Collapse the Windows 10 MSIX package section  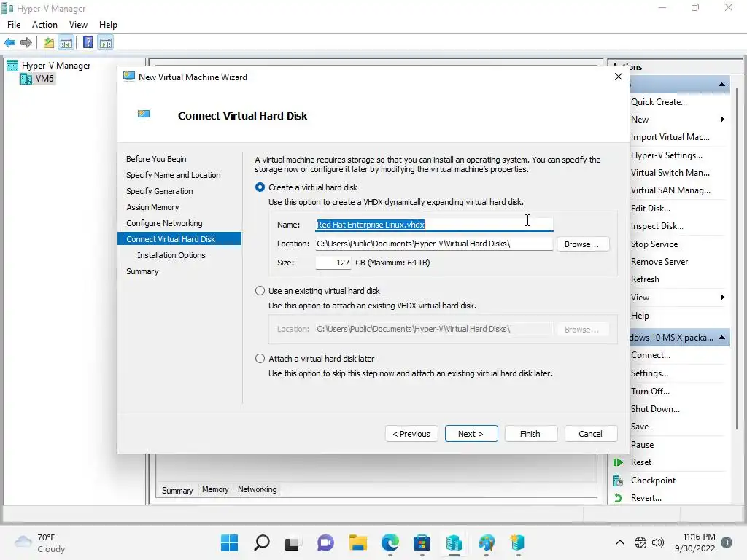[721, 338]
